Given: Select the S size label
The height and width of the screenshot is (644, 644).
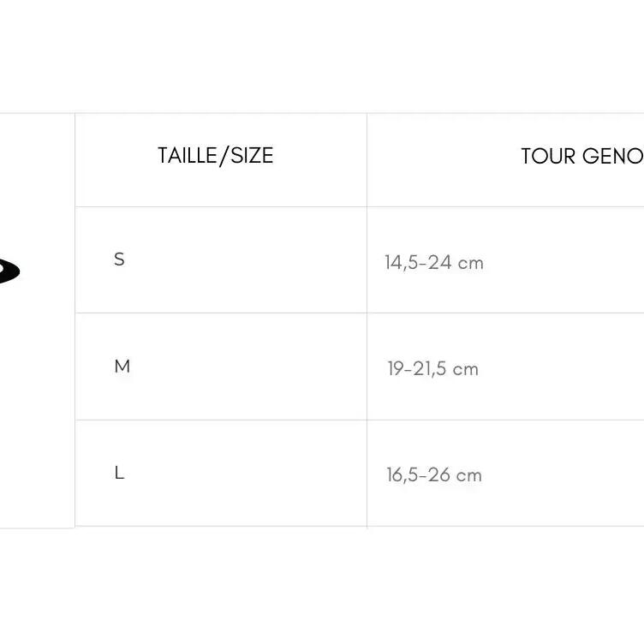Looking at the screenshot, I should tap(119, 259).
